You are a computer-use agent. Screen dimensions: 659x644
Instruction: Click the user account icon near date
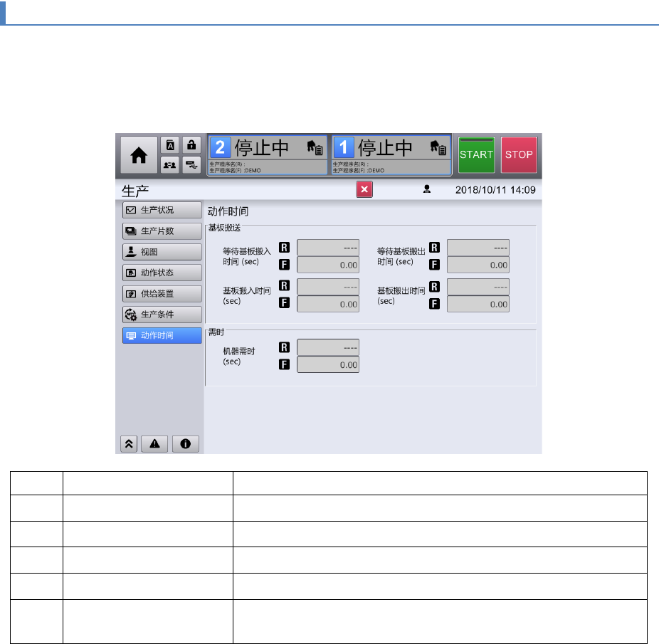426,189
